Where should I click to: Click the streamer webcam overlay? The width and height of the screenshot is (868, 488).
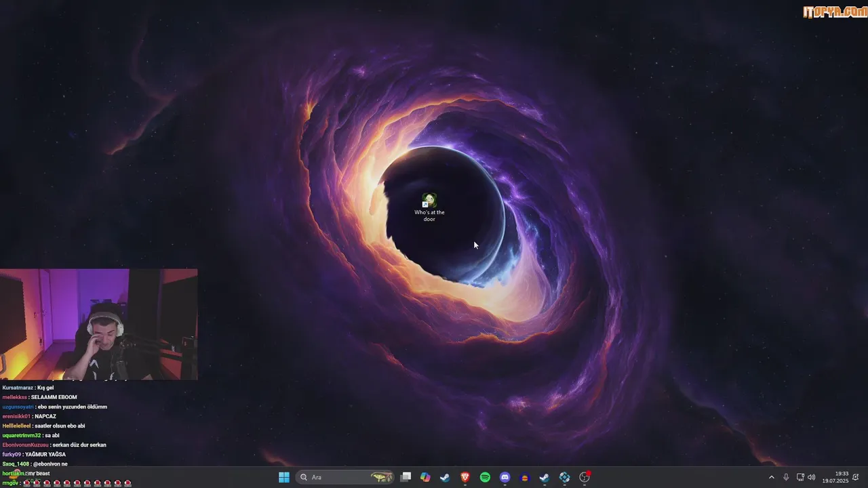pyautogui.click(x=99, y=325)
